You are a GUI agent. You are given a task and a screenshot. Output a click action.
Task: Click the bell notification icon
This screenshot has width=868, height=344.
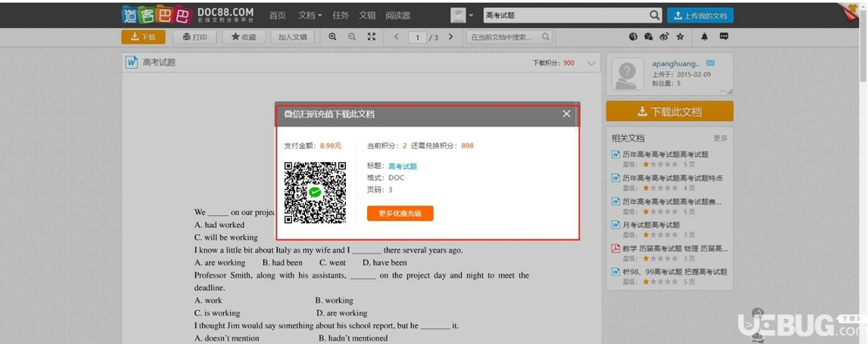point(704,37)
